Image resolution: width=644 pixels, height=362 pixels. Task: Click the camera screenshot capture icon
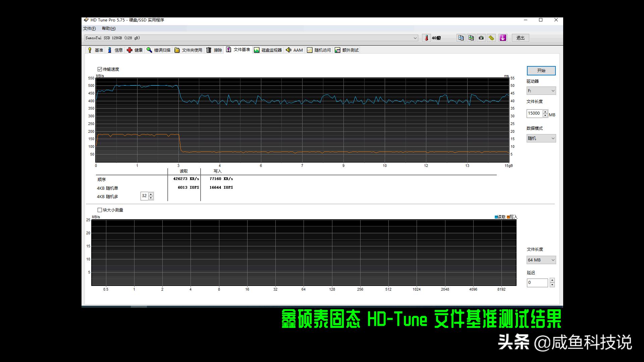point(481,38)
